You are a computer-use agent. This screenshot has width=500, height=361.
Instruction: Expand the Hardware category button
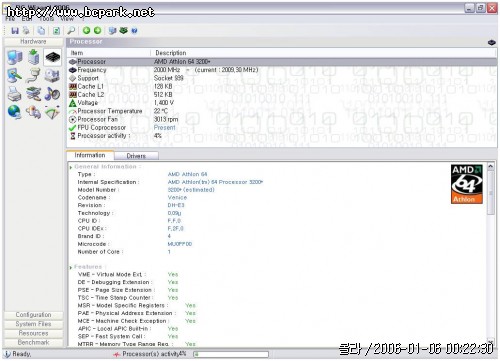click(33, 42)
